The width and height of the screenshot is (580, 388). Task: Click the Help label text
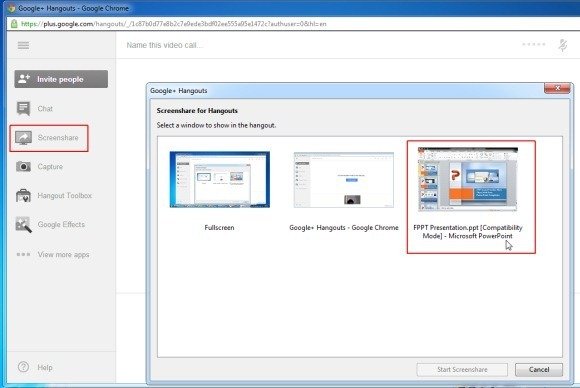coord(45,367)
